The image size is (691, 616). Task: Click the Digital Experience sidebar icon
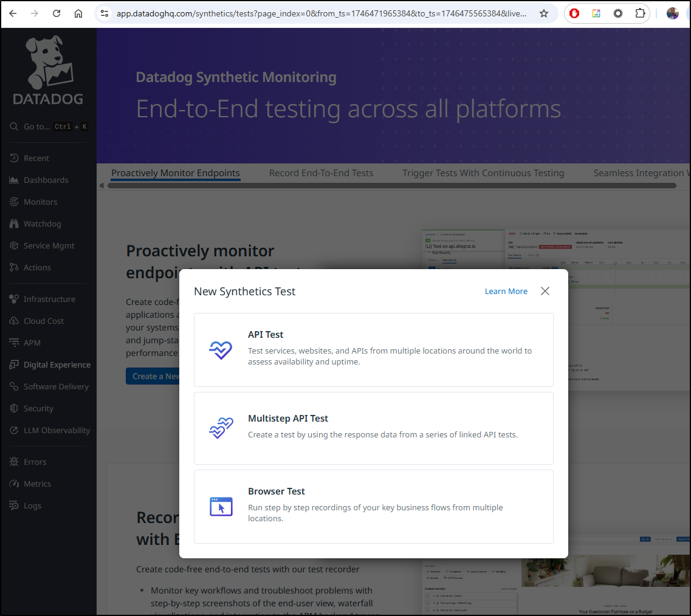[14, 364]
